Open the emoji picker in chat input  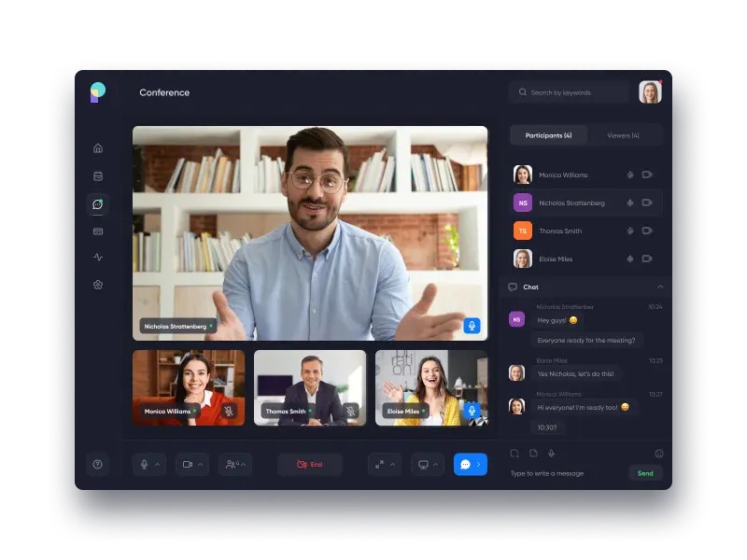658,454
